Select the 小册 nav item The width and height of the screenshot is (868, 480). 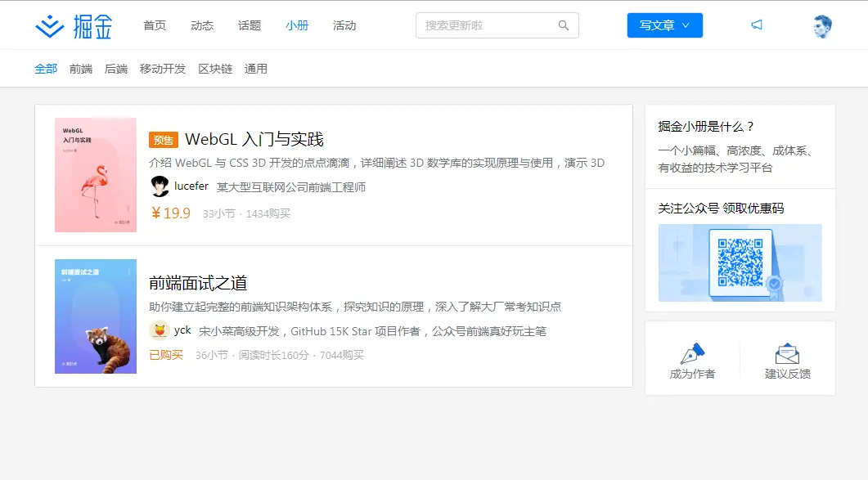tap(297, 25)
